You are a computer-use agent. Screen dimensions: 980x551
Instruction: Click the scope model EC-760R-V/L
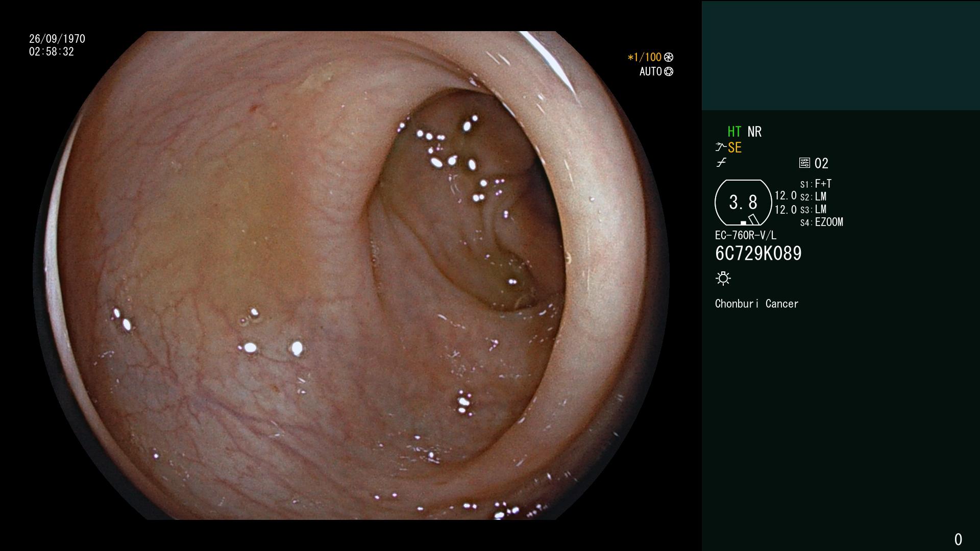746,235
